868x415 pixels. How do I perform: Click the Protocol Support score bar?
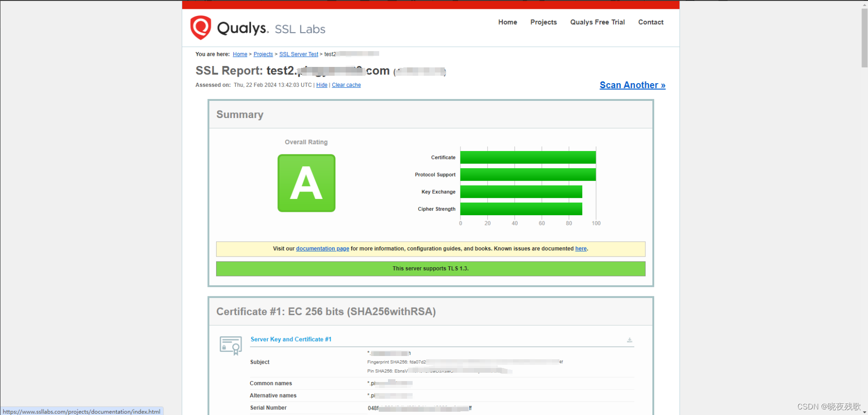coord(528,175)
